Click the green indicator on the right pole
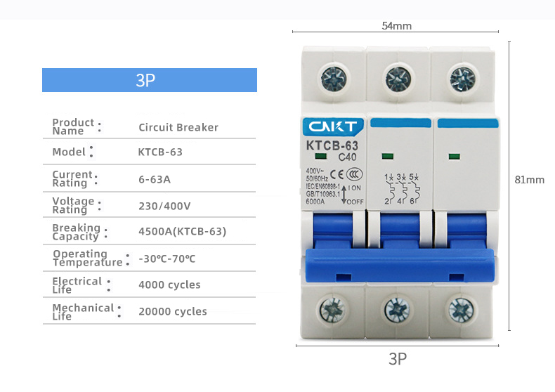The height and width of the screenshot is (392, 555). tap(454, 156)
